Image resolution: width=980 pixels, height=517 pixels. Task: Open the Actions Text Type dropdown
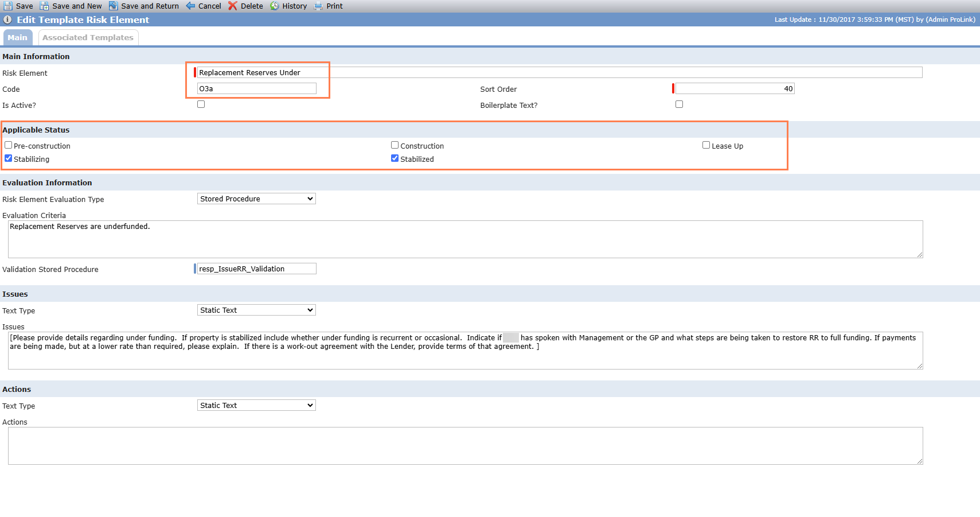(x=256, y=405)
